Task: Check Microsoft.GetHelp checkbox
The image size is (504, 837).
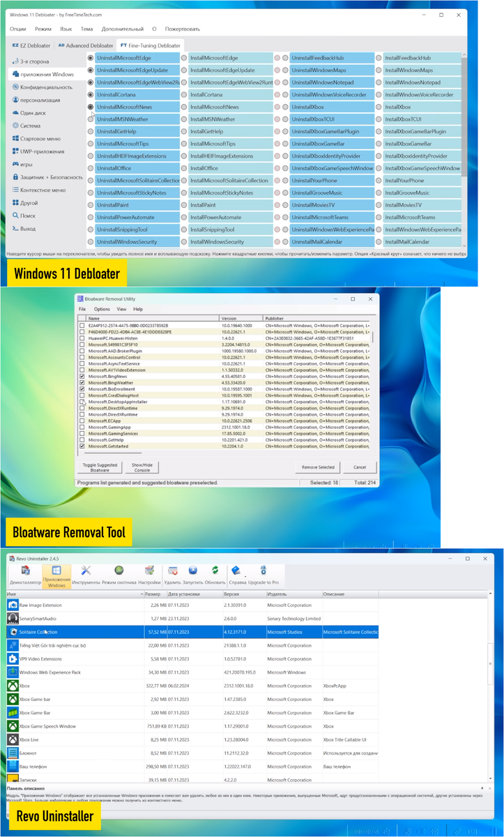Action: tap(82, 439)
